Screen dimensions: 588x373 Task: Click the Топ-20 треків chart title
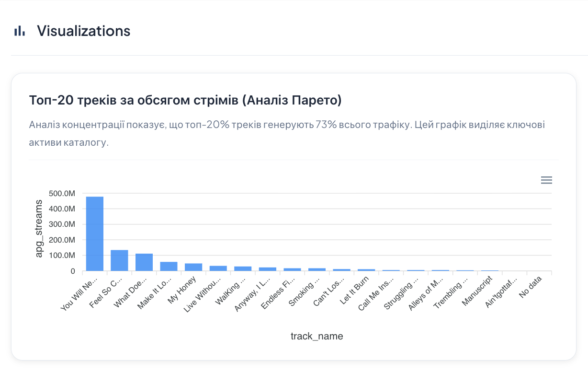click(x=185, y=100)
